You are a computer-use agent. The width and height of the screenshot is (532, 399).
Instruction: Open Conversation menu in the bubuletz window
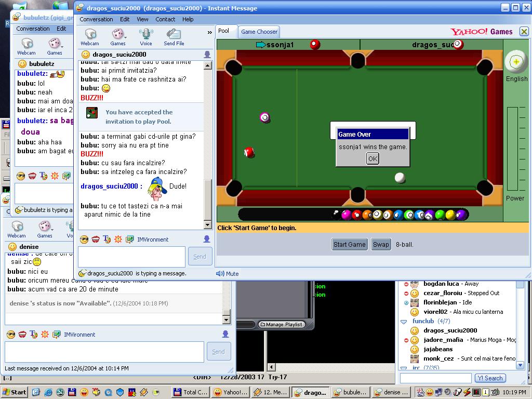click(x=33, y=29)
